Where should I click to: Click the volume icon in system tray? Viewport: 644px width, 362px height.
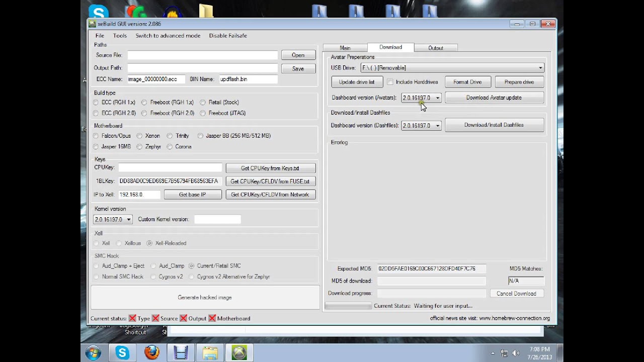[x=516, y=353]
